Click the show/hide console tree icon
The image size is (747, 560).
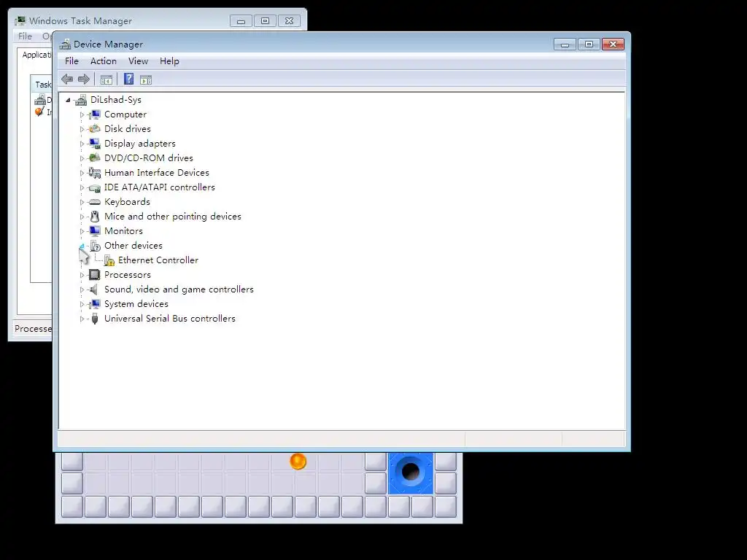(107, 79)
